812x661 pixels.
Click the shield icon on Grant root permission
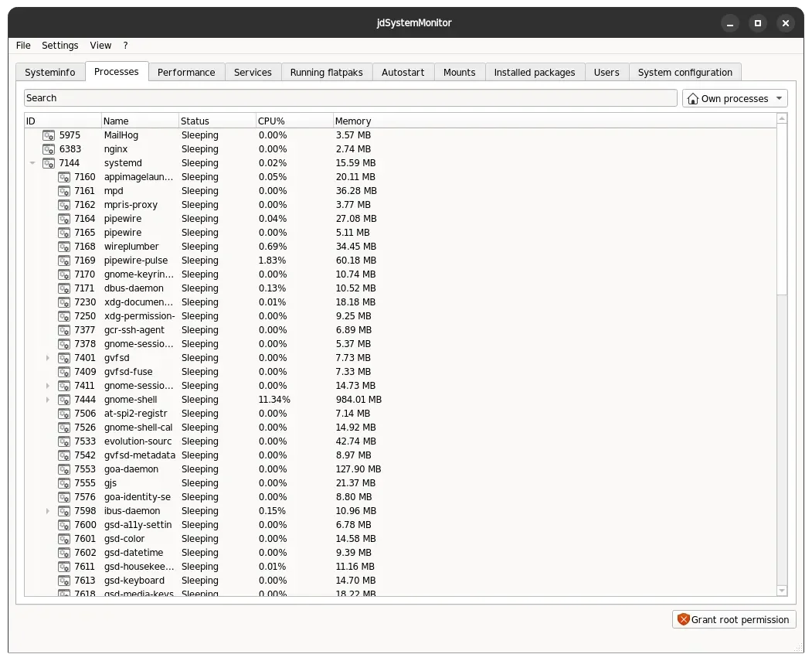683,619
